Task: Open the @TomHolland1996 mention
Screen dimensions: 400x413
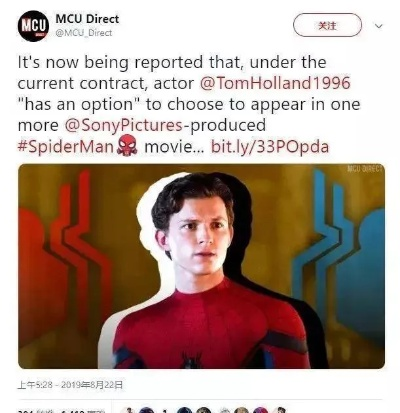Action: point(275,83)
